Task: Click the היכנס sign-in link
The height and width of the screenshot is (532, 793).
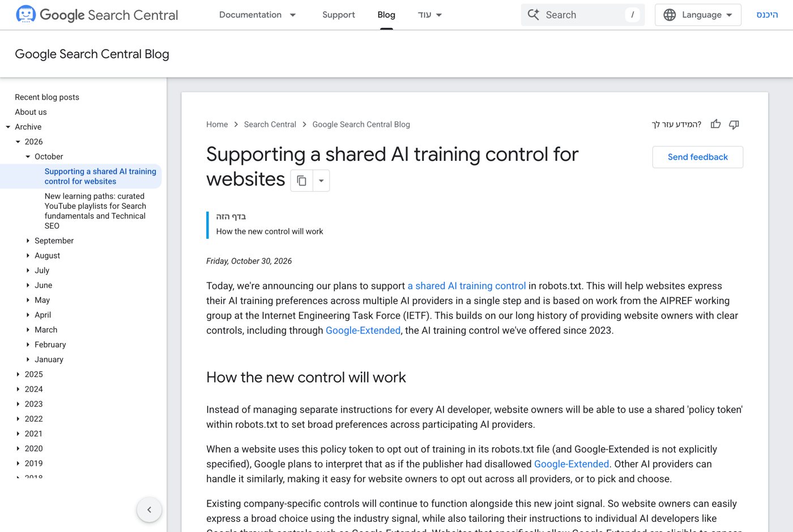Action: coord(767,15)
